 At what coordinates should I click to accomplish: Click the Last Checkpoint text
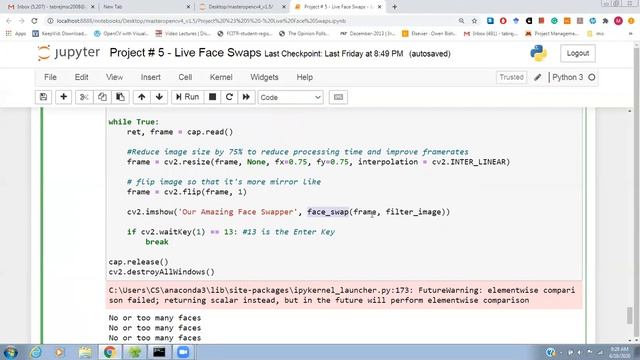(x=333, y=54)
